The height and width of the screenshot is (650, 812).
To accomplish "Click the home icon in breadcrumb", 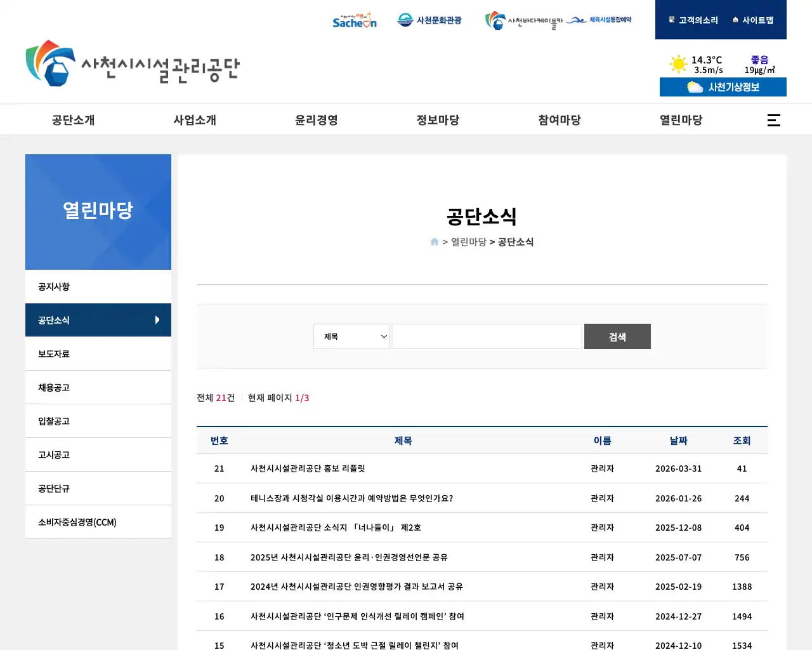I will tap(435, 242).
